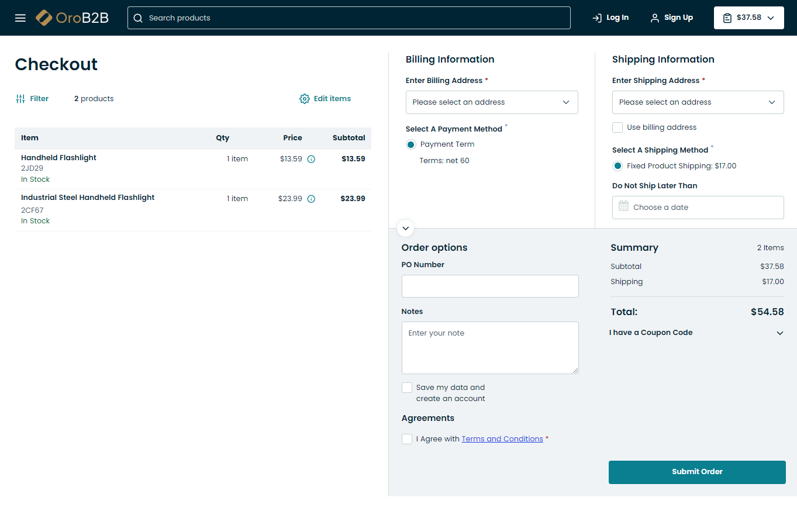This screenshot has width=797, height=532.
Task: Agree to Terms and Conditions checkbox
Action: (407, 439)
